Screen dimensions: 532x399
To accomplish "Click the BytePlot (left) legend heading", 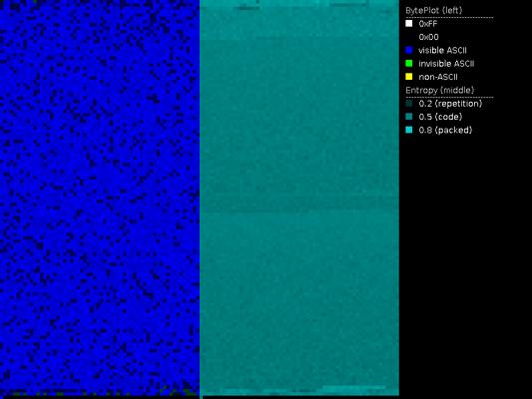I will pos(433,11).
